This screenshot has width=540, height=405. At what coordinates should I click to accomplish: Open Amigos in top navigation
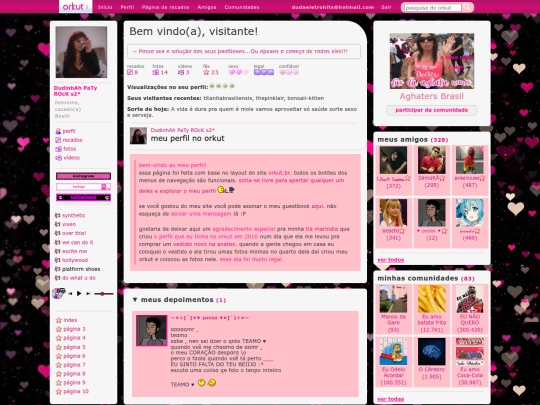coord(207,7)
